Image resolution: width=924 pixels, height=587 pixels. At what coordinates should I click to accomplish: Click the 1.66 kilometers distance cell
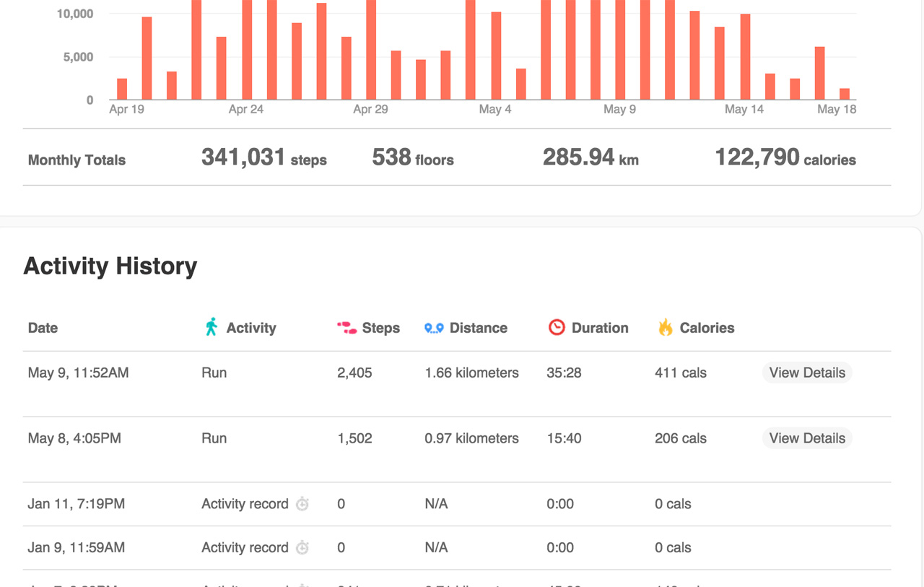pos(471,373)
